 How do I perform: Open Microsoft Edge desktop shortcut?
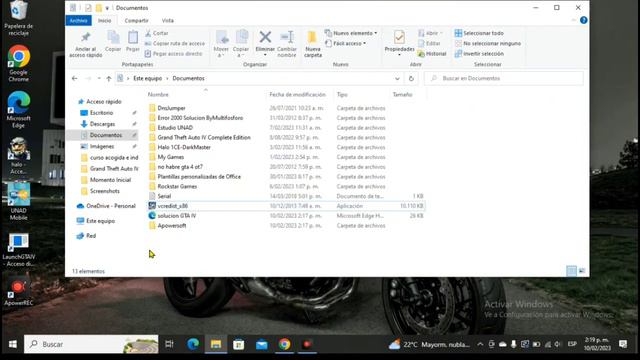coord(18,109)
